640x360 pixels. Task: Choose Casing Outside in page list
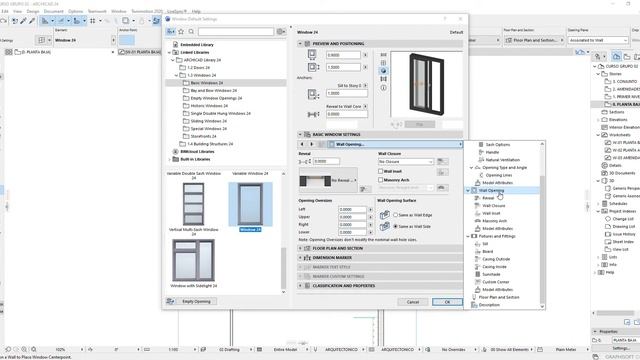pyautogui.click(x=496, y=259)
